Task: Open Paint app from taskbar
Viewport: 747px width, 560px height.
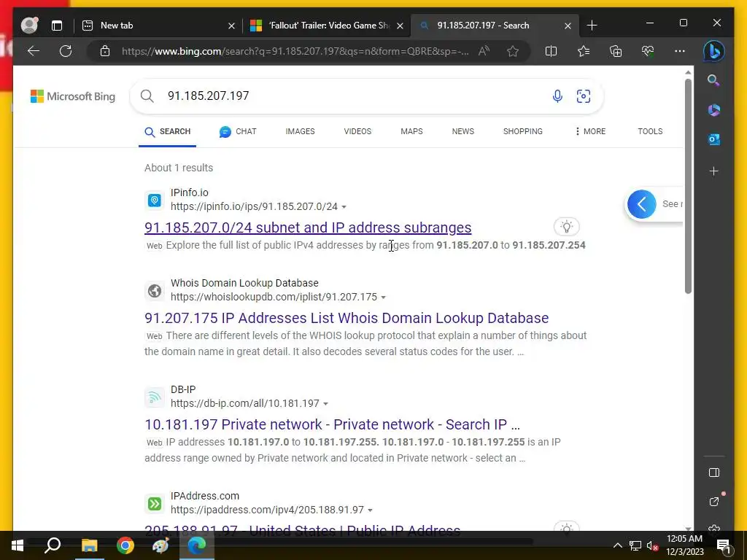Action: pyautogui.click(x=160, y=545)
